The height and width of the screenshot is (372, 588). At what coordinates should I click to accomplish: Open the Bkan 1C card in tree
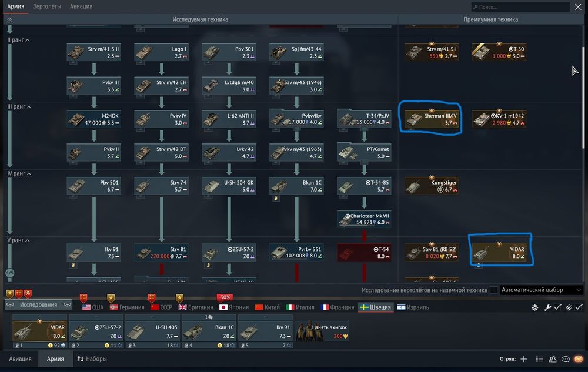(296, 186)
